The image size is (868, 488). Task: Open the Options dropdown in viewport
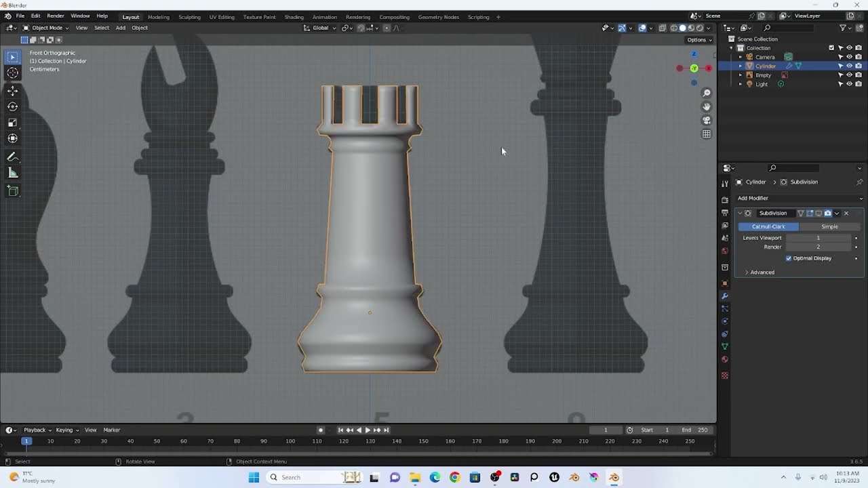[699, 39]
